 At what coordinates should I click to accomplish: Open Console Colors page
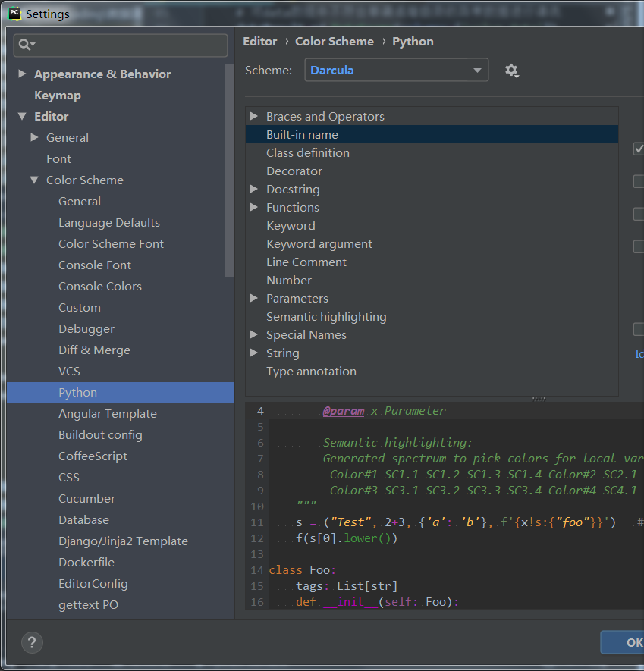click(100, 286)
